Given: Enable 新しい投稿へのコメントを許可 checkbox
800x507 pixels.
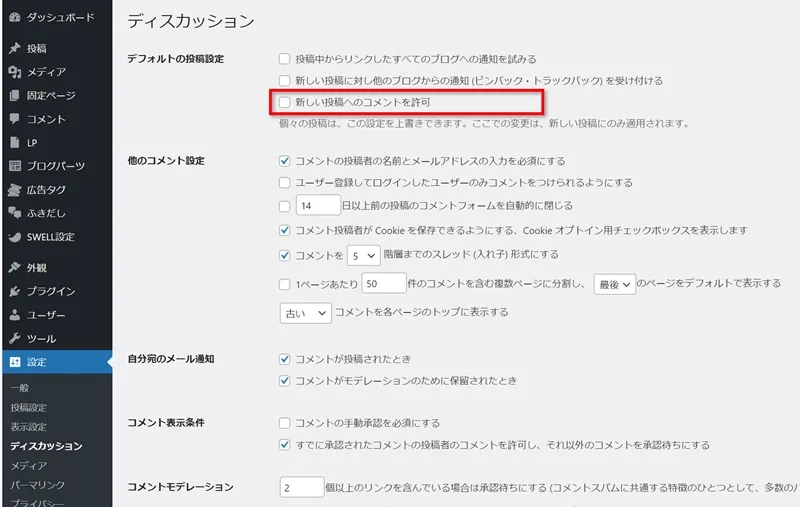Looking at the screenshot, I should [x=286, y=102].
